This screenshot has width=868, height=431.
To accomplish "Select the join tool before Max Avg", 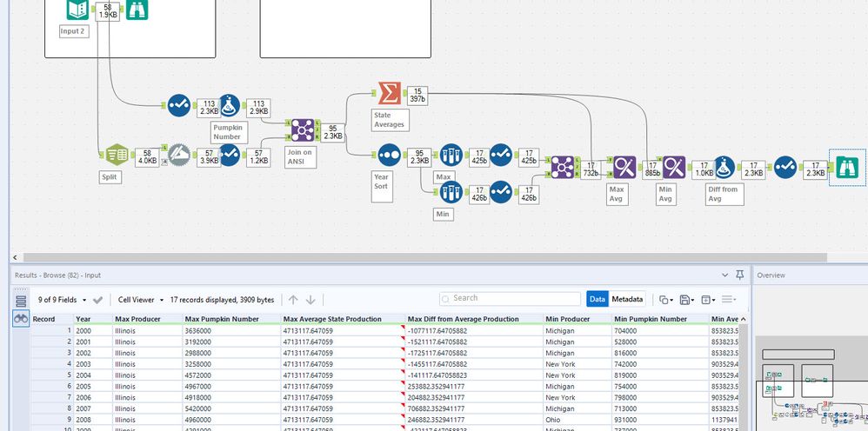I will pyautogui.click(x=563, y=167).
